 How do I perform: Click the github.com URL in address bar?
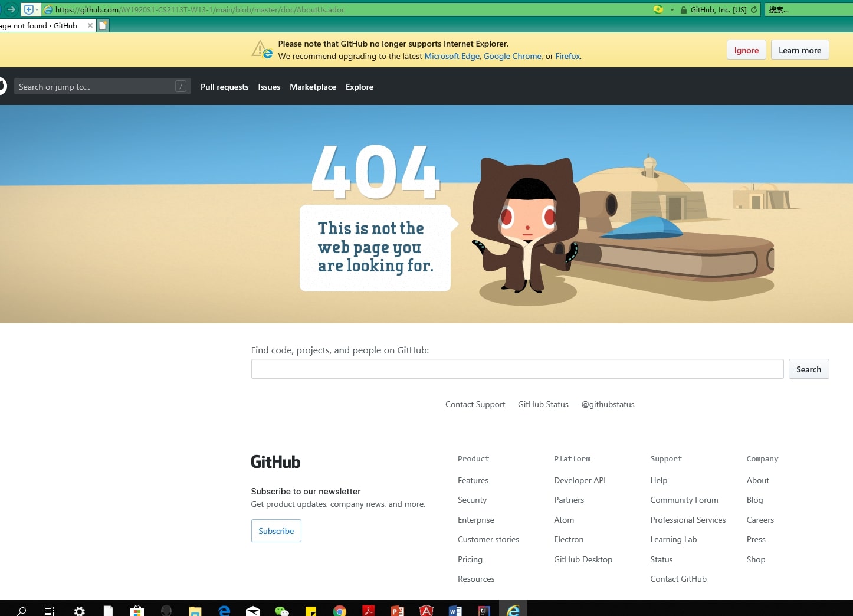[x=200, y=9]
